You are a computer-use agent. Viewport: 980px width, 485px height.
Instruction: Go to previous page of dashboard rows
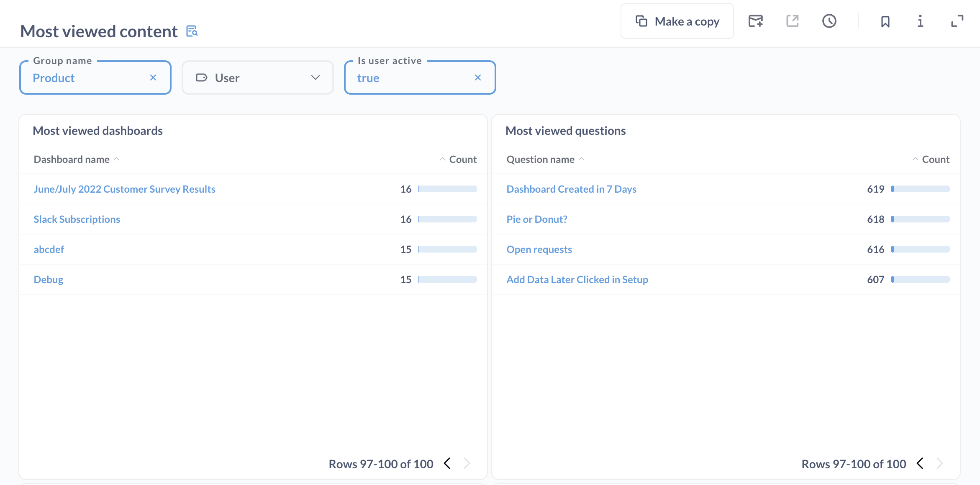[x=447, y=464]
